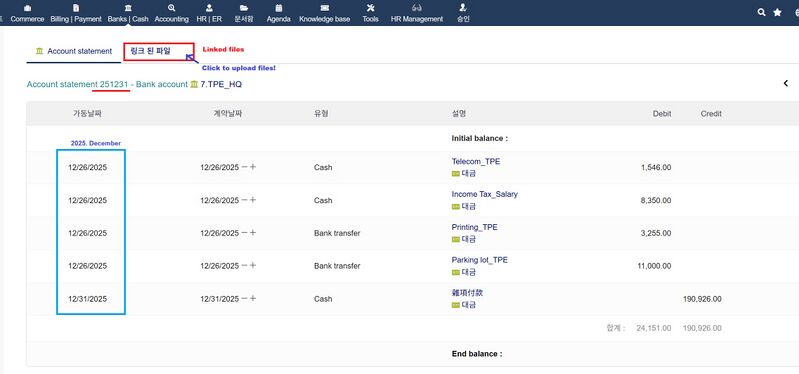Open Banks | Cash menu
Viewport: 799px width, 374px height.
[128, 13]
